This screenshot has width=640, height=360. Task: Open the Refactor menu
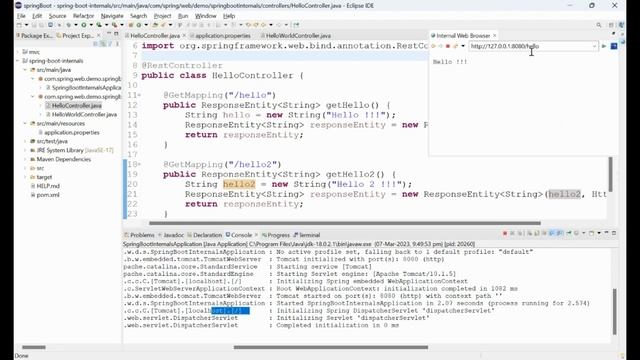(x=83, y=16)
